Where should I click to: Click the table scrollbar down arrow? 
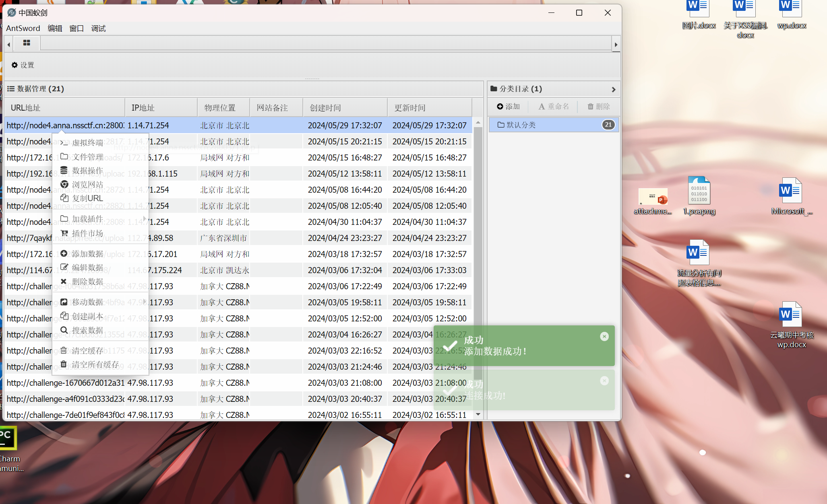coord(478,414)
